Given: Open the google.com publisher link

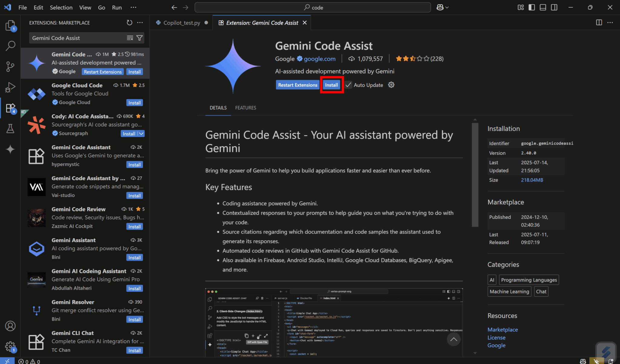Looking at the screenshot, I should [x=319, y=59].
